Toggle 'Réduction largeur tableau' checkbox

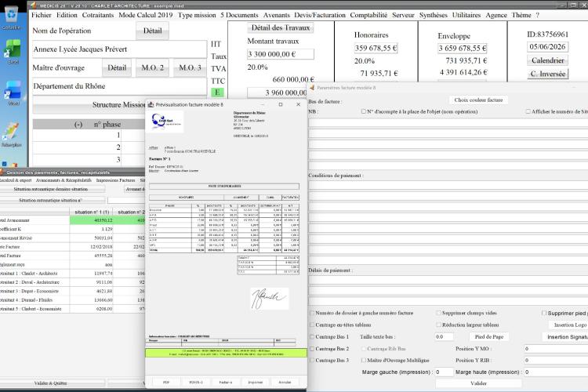[438, 325]
